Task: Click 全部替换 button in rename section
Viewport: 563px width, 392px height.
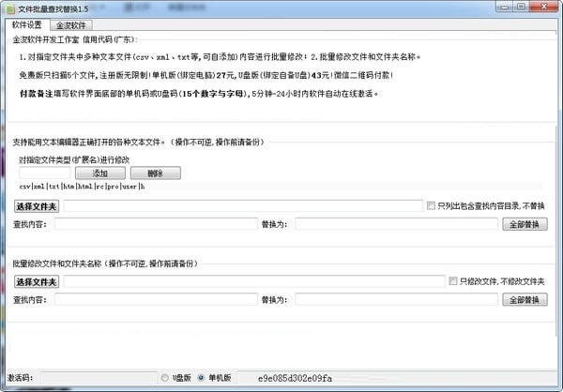Action: 525,299
